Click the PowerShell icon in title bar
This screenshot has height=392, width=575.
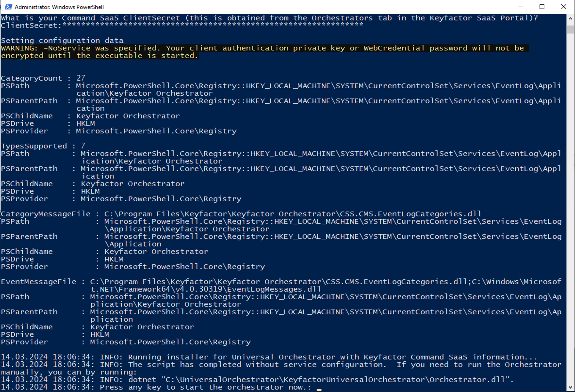pyautogui.click(x=8, y=7)
